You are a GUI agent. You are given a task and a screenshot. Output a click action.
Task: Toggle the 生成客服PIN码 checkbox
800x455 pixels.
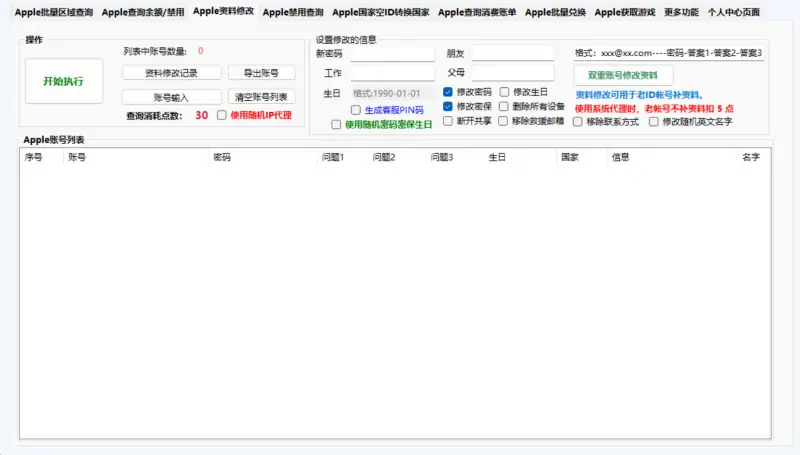pos(356,109)
